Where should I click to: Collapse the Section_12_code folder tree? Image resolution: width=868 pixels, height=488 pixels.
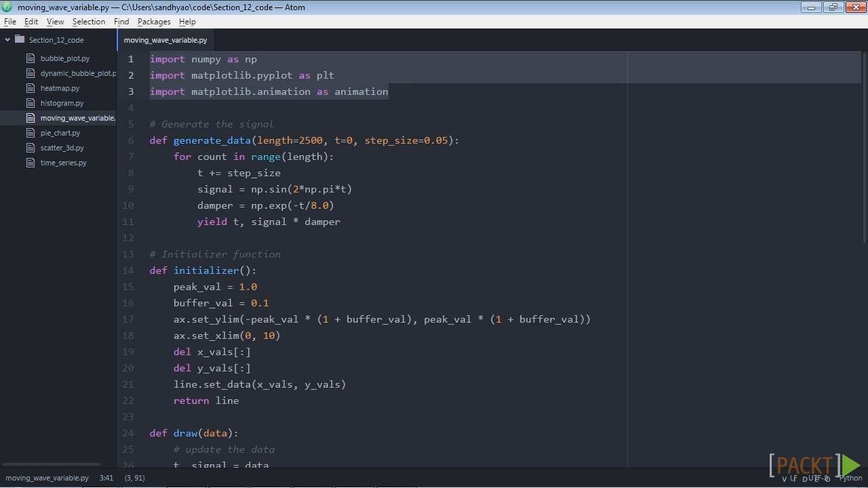[7, 40]
